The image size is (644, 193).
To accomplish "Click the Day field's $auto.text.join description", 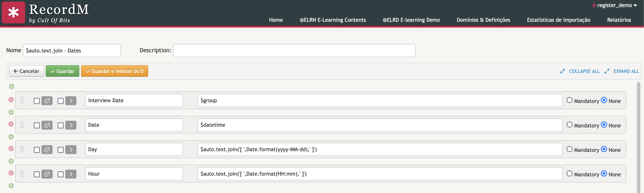I will click(x=380, y=149).
